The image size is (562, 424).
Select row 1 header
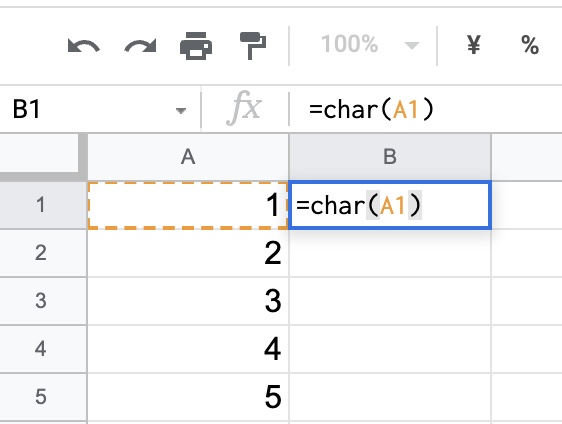pyautogui.click(x=41, y=205)
